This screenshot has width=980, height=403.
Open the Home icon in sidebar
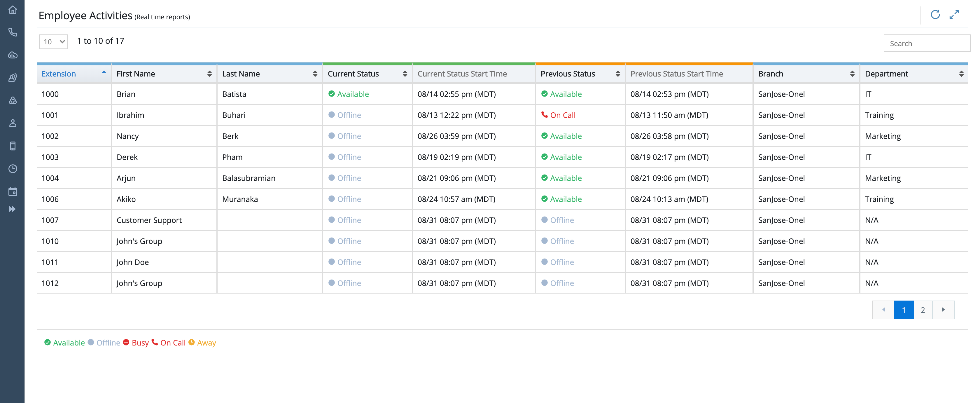(13, 10)
